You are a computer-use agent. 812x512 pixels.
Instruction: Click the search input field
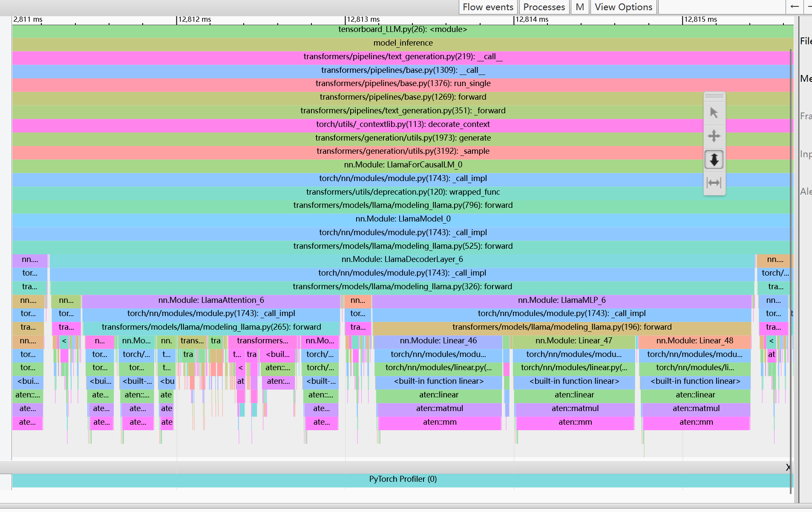pyautogui.click(x=722, y=7)
